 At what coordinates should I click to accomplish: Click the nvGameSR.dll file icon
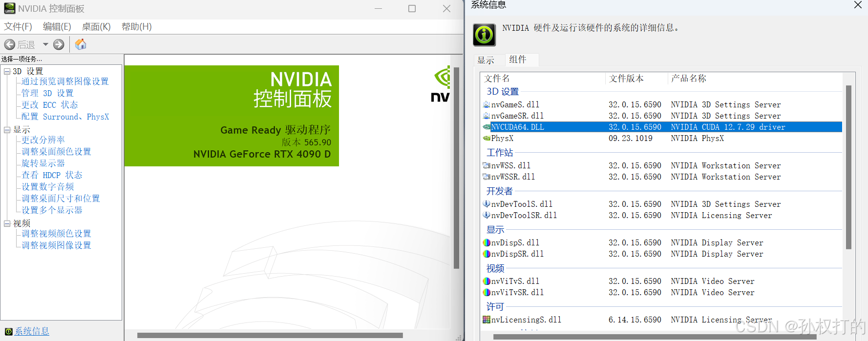coord(487,116)
